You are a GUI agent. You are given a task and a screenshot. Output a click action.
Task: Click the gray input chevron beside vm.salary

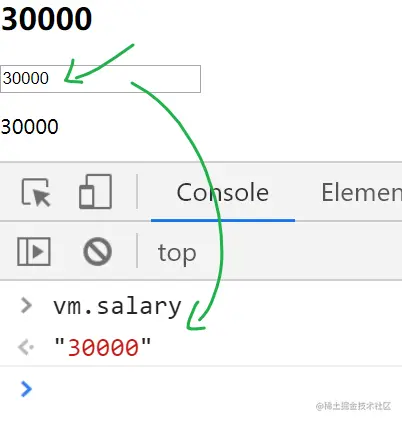pos(26,306)
